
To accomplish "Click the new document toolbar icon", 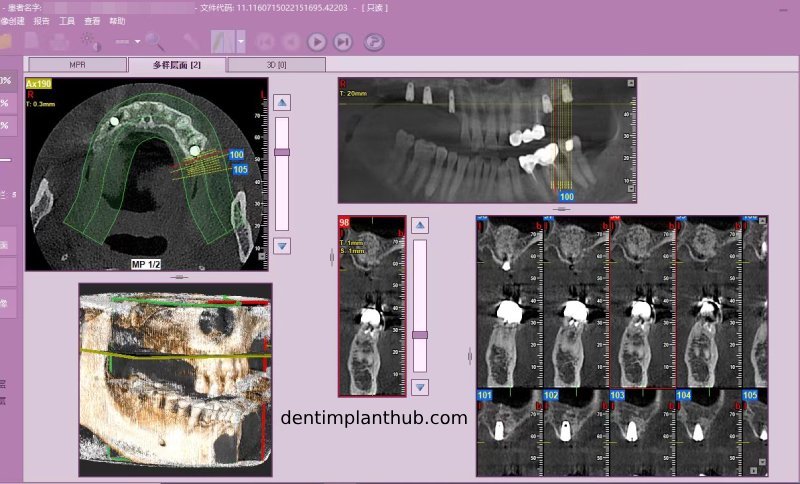I will coord(32,41).
